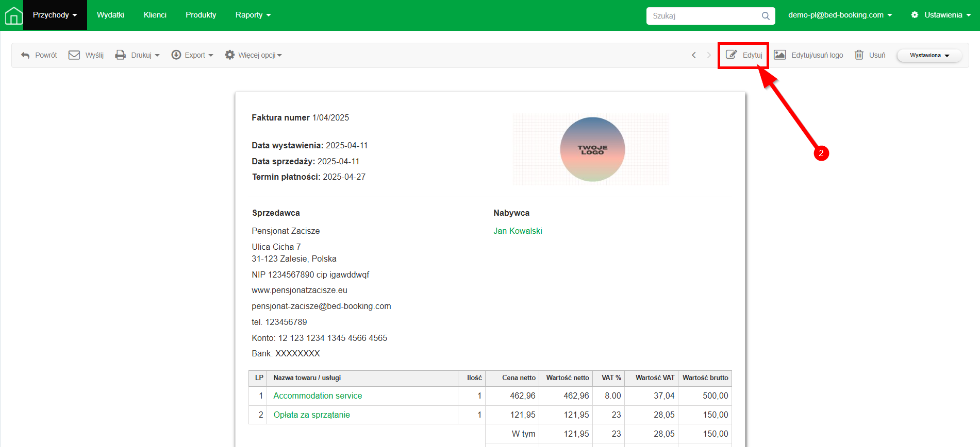The width and height of the screenshot is (980, 447).
Task: Click the home logo icon
Action: 13,15
